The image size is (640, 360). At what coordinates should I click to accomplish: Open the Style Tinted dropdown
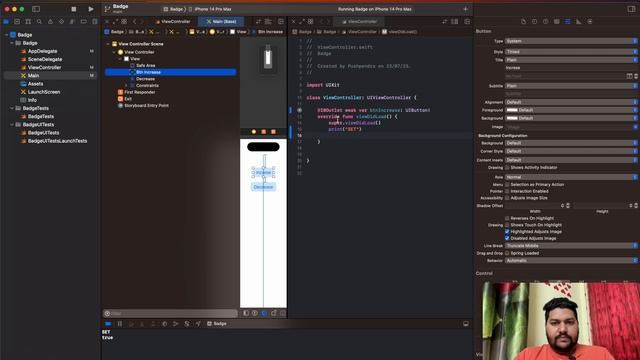click(571, 52)
